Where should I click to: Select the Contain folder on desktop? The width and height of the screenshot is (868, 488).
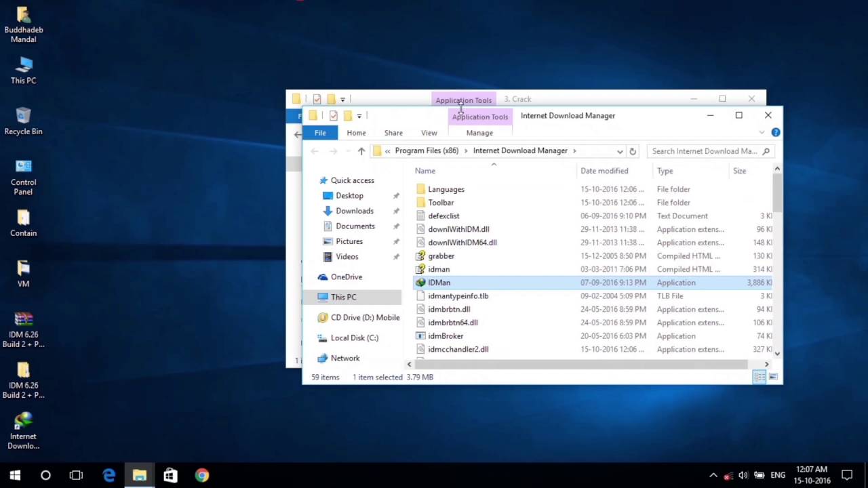[x=23, y=223]
